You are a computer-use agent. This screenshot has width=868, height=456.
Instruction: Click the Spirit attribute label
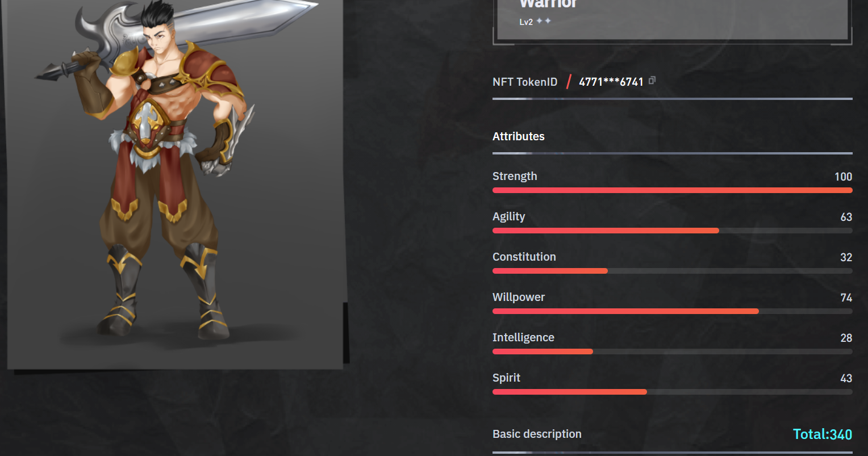(x=506, y=378)
